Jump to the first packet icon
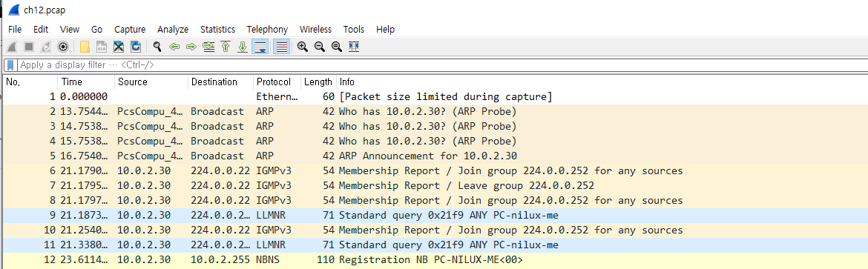The width and height of the screenshot is (868, 269). 226,47
